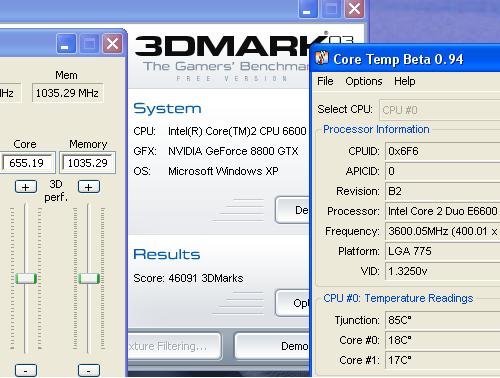This screenshot has height=378, width=500.
Task: Click the CPUID value 0x6F6
Action: [442, 151]
